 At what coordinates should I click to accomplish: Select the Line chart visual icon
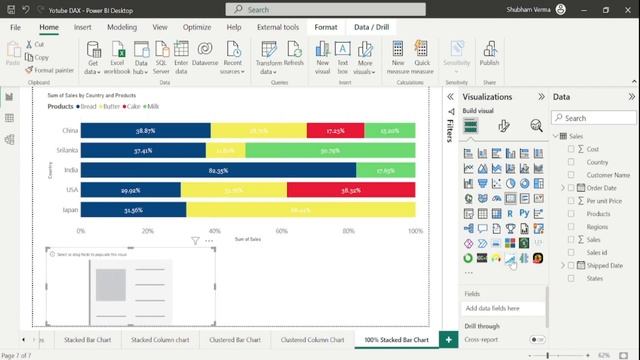click(x=469, y=168)
